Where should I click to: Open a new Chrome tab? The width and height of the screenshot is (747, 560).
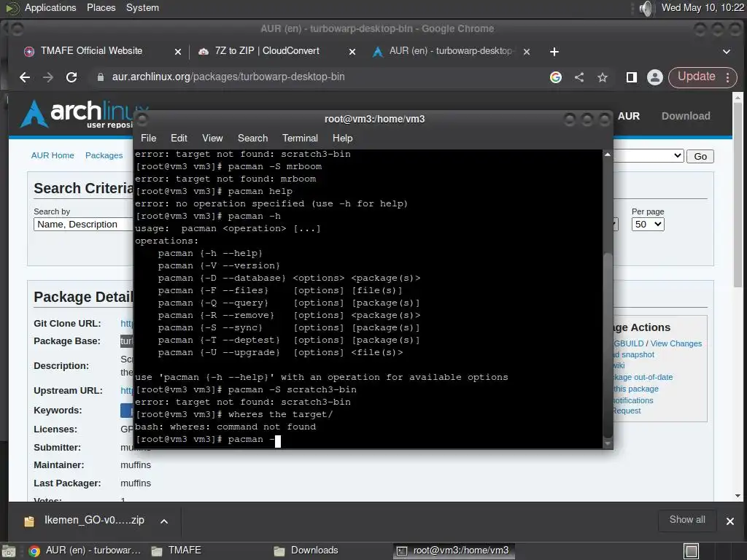(x=554, y=52)
